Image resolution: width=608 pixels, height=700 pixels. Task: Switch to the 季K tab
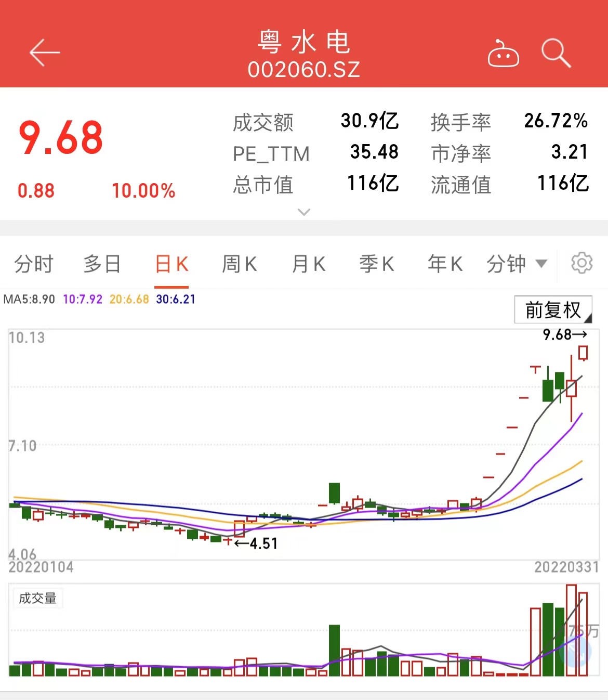pos(377,264)
